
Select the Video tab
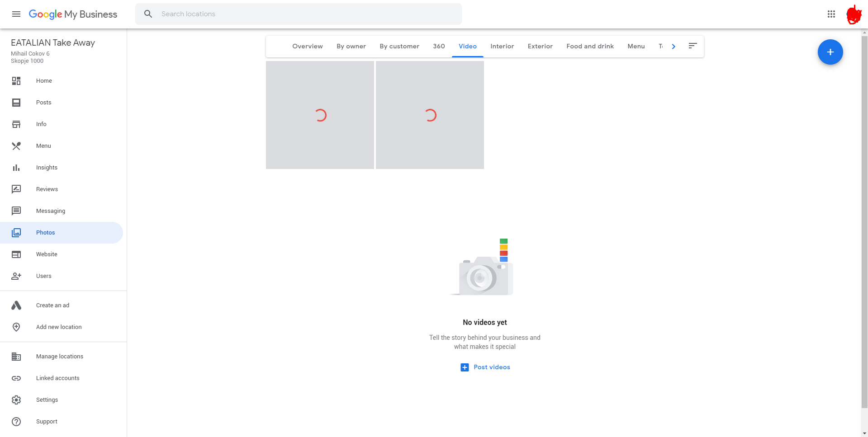click(x=468, y=47)
